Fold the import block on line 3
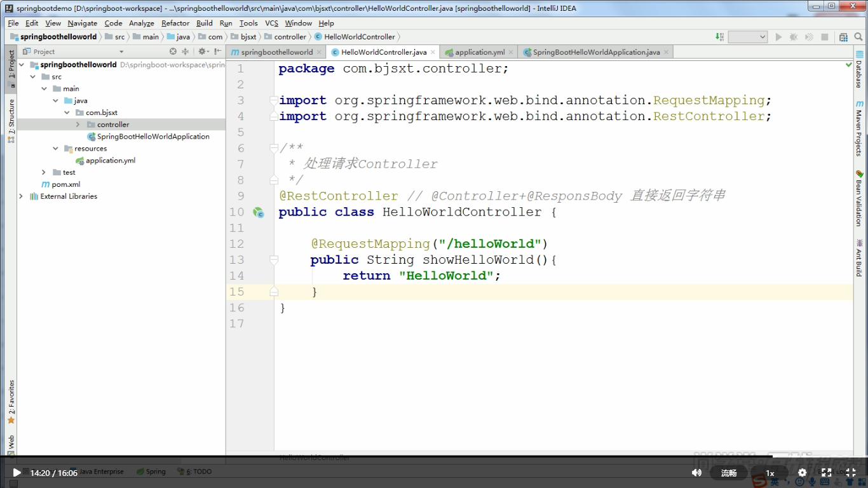The width and height of the screenshot is (868, 488). click(273, 100)
